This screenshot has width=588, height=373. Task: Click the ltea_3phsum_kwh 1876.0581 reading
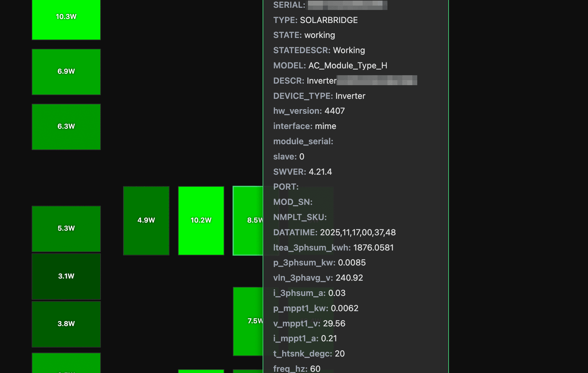tap(373, 248)
